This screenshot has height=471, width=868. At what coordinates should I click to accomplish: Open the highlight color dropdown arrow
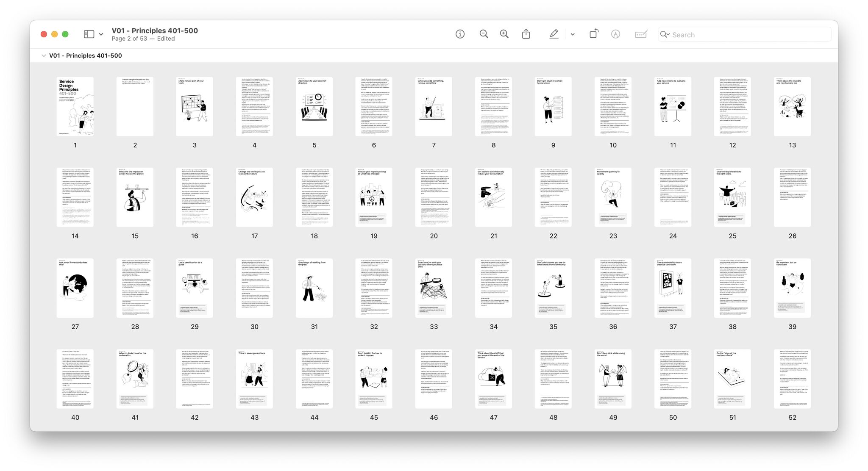pyautogui.click(x=573, y=34)
